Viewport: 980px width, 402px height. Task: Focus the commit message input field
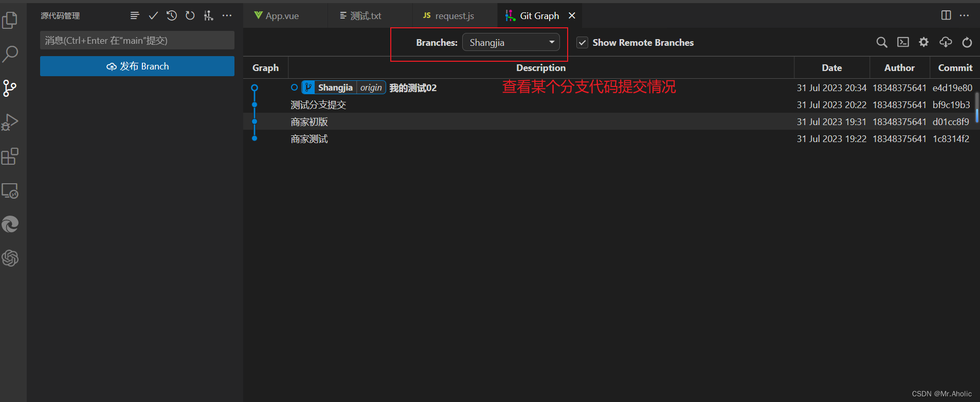tap(137, 40)
